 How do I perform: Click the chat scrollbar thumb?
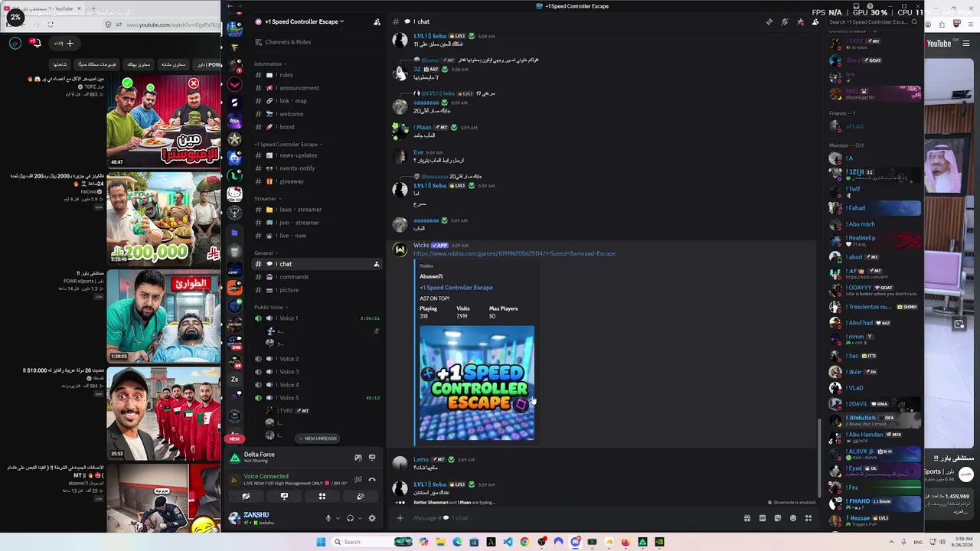pyautogui.click(x=820, y=457)
